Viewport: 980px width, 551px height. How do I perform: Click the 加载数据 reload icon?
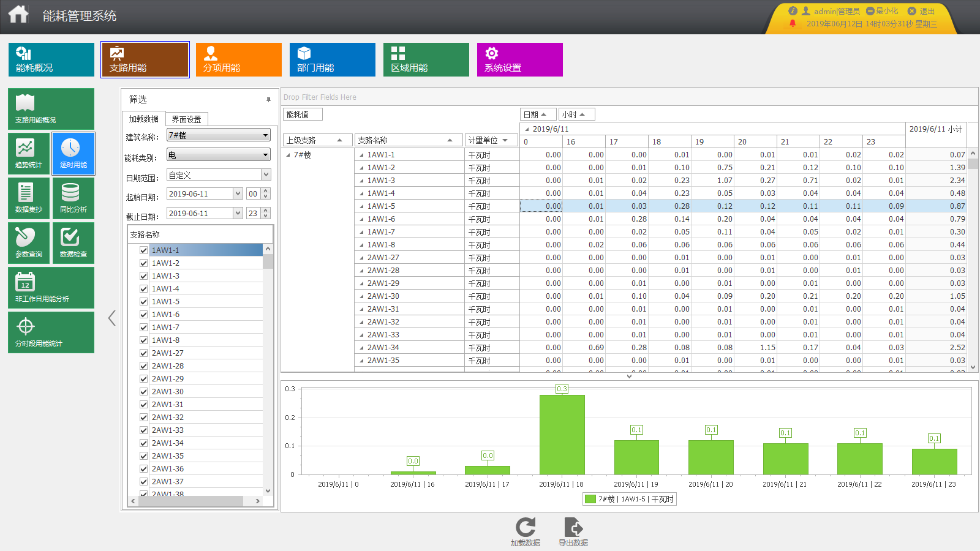click(x=526, y=528)
